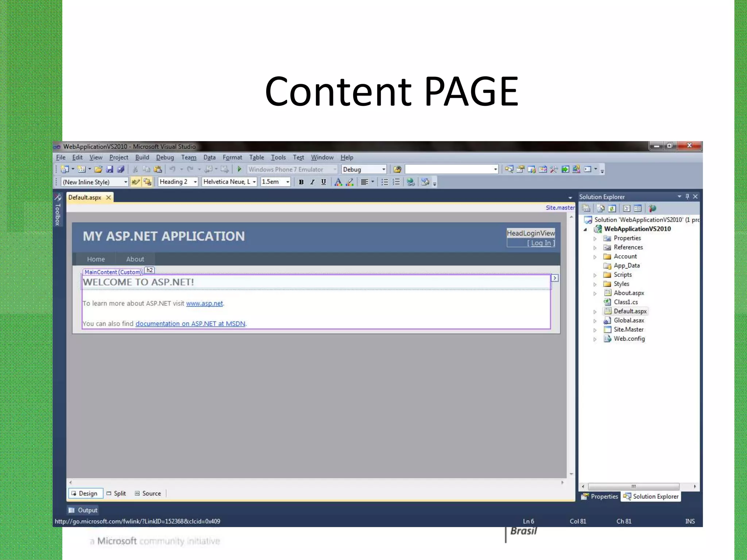This screenshot has height=560, width=747.
Task: Click the Insert Bookmark icon
Action: coord(425,182)
